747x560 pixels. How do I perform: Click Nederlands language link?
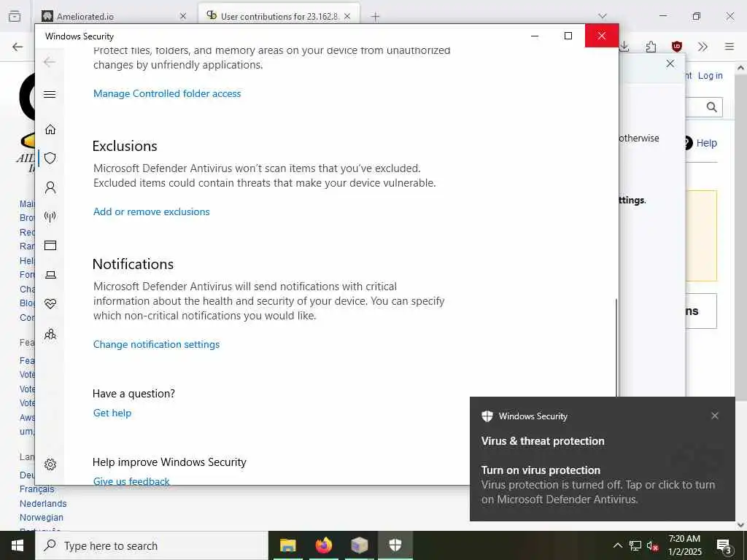click(x=43, y=503)
